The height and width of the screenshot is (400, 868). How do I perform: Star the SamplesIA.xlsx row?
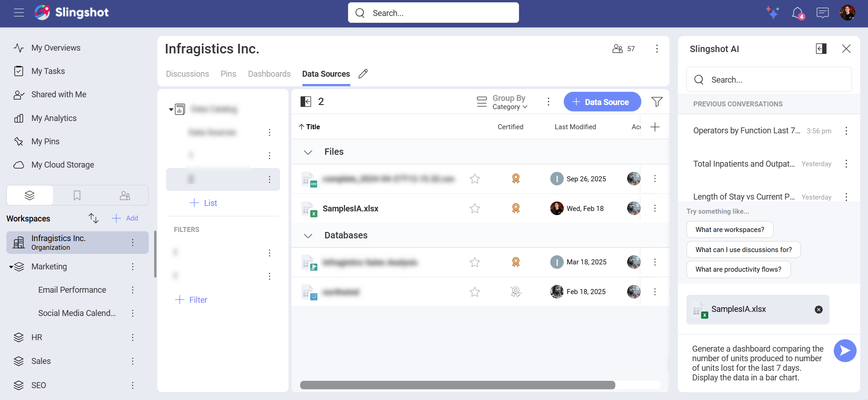pos(475,209)
